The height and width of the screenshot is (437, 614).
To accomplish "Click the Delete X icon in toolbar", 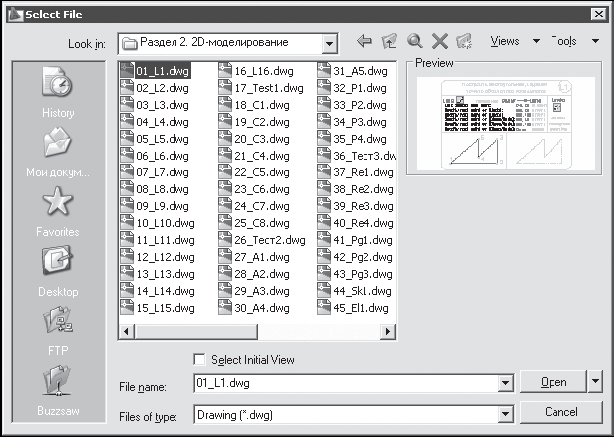I will click(438, 42).
